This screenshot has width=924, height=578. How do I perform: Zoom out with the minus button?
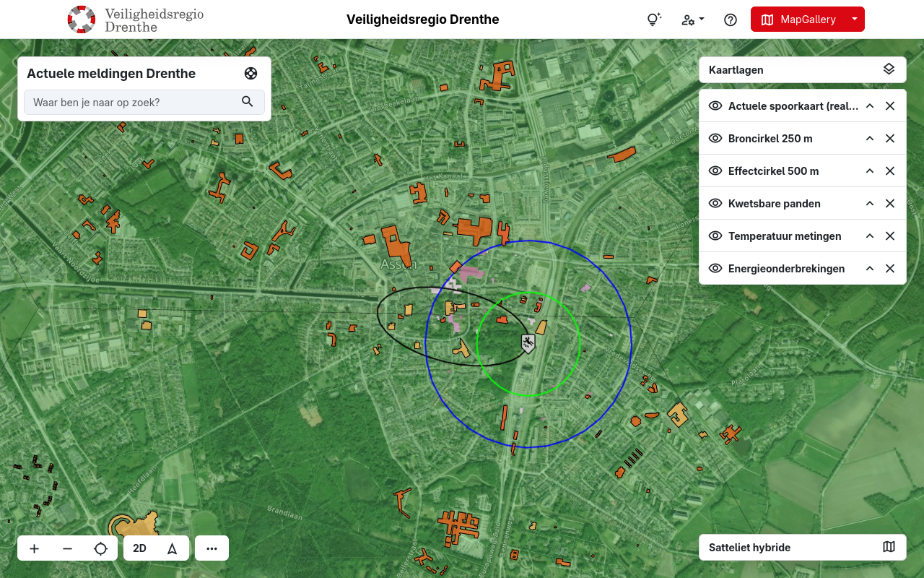(x=68, y=548)
